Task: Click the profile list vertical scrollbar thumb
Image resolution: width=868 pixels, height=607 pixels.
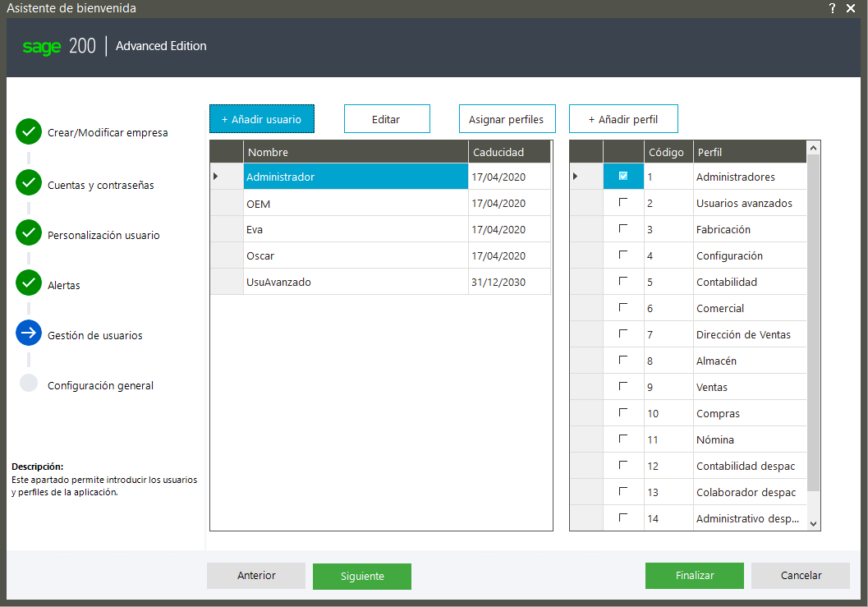Action: click(x=813, y=322)
